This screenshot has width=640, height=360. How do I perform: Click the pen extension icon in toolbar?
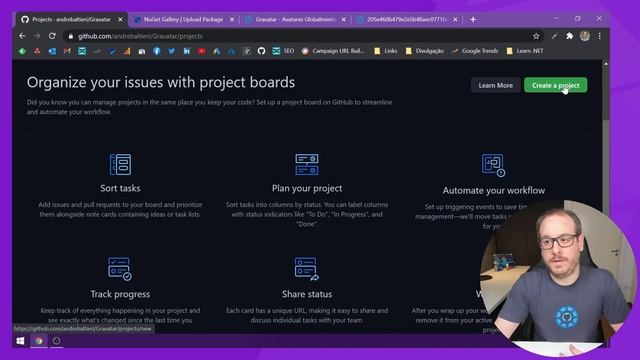(x=554, y=36)
